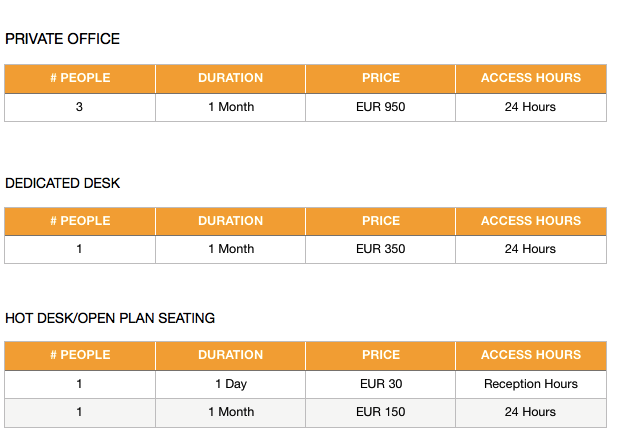Select the Reception Hours cell

[531, 384]
